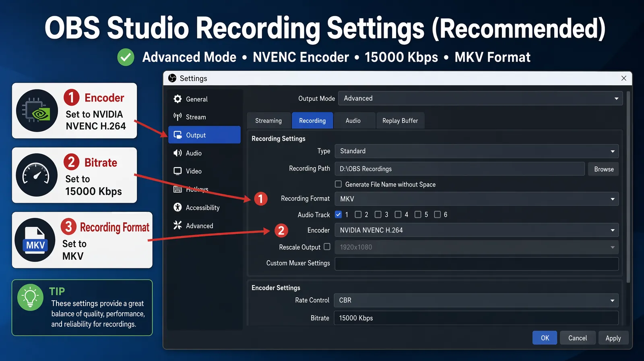Select Advanced in settings sidebar
Image resolution: width=644 pixels, height=361 pixels.
click(204, 226)
